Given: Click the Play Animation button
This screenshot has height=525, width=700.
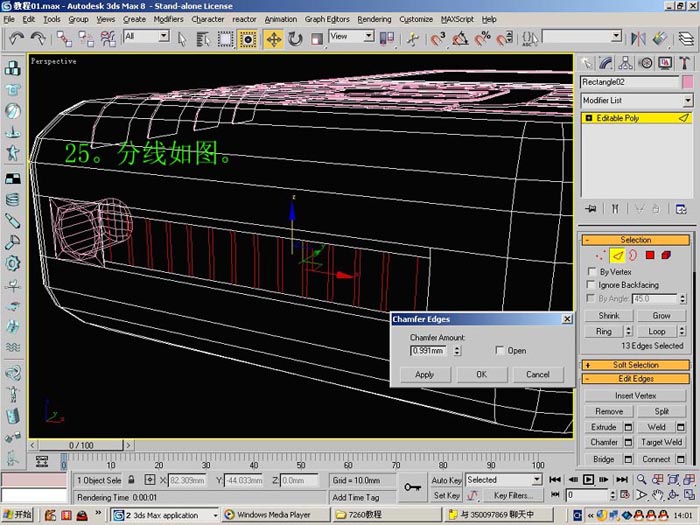Looking at the screenshot, I should [x=588, y=480].
